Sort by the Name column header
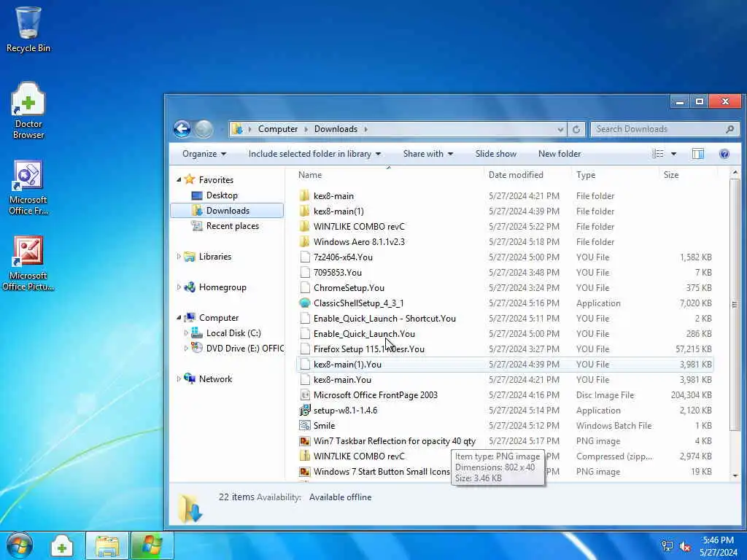 point(388,175)
